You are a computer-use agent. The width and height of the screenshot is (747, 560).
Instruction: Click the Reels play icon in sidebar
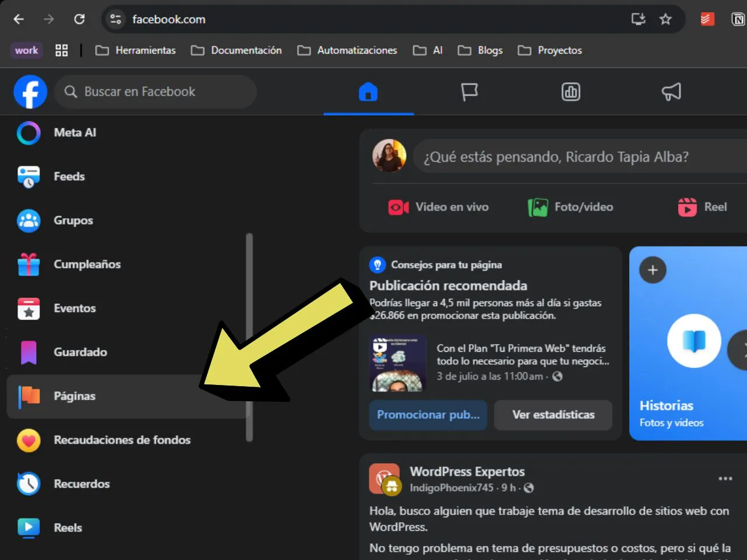pos(29,528)
